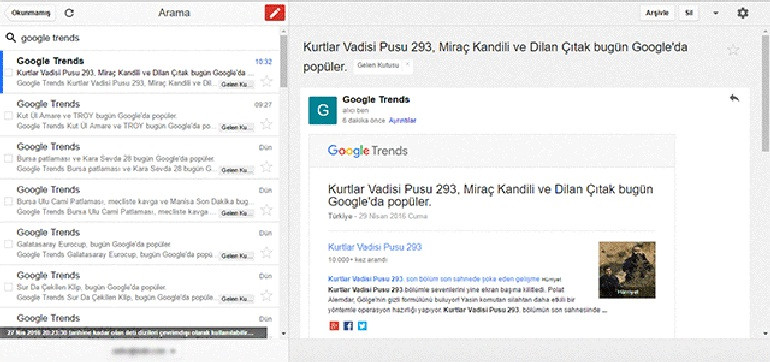This screenshot has width=770, height=362.
Task: Click Gelen Ku label on Galatasaray row
Action: [236, 256]
